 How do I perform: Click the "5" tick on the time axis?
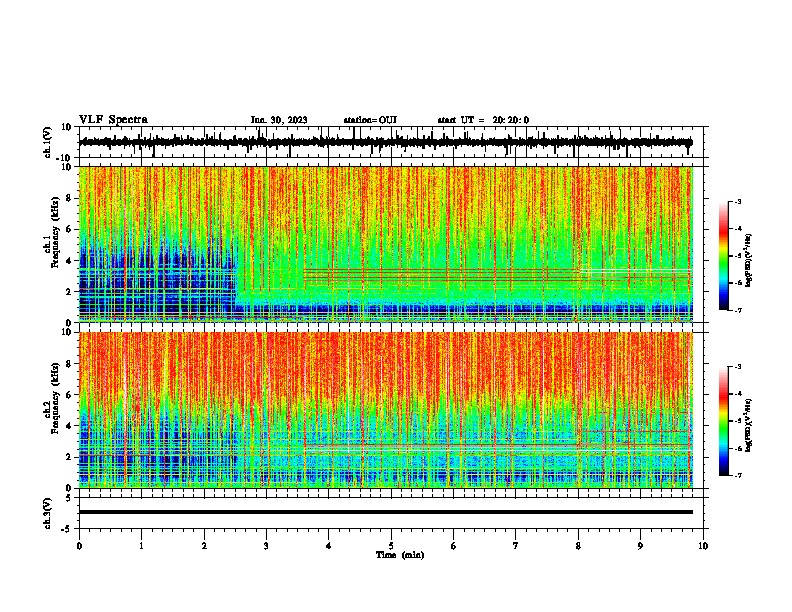[391, 546]
